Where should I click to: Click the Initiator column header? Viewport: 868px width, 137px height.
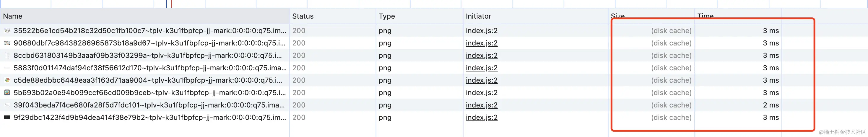tap(478, 16)
